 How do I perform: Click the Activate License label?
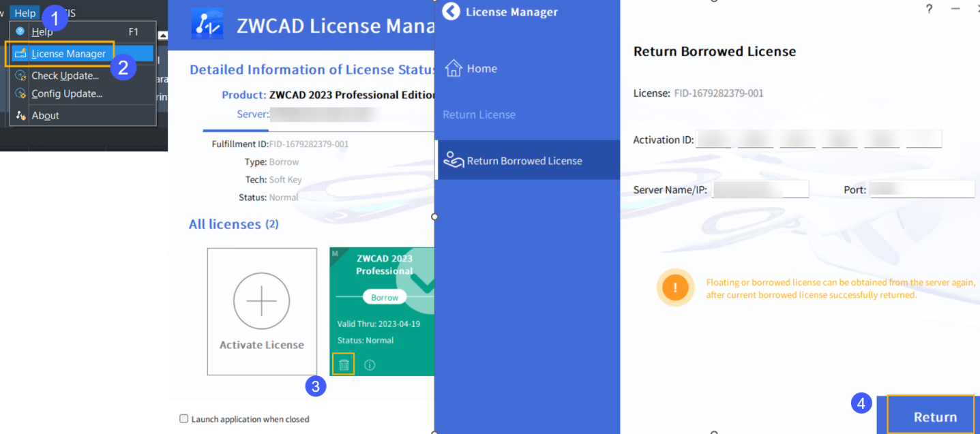(262, 345)
